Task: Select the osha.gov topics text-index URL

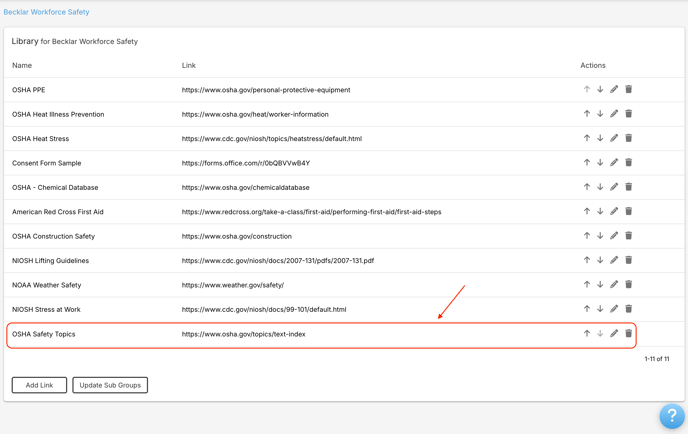Action: (x=244, y=334)
